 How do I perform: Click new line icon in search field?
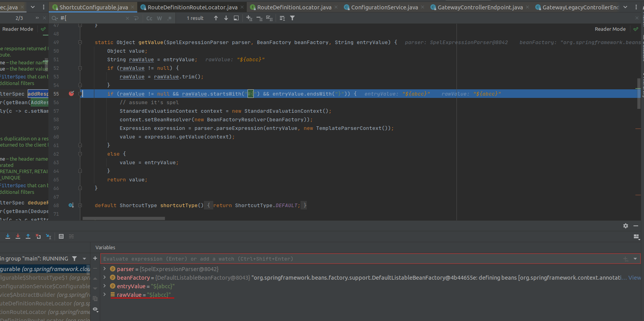136,18
